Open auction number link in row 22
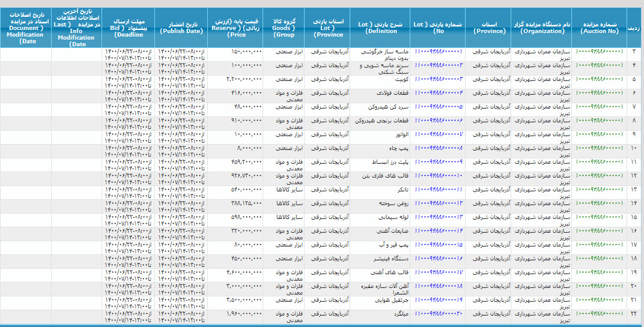This screenshot has width=644, height=327. (x=598, y=313)
